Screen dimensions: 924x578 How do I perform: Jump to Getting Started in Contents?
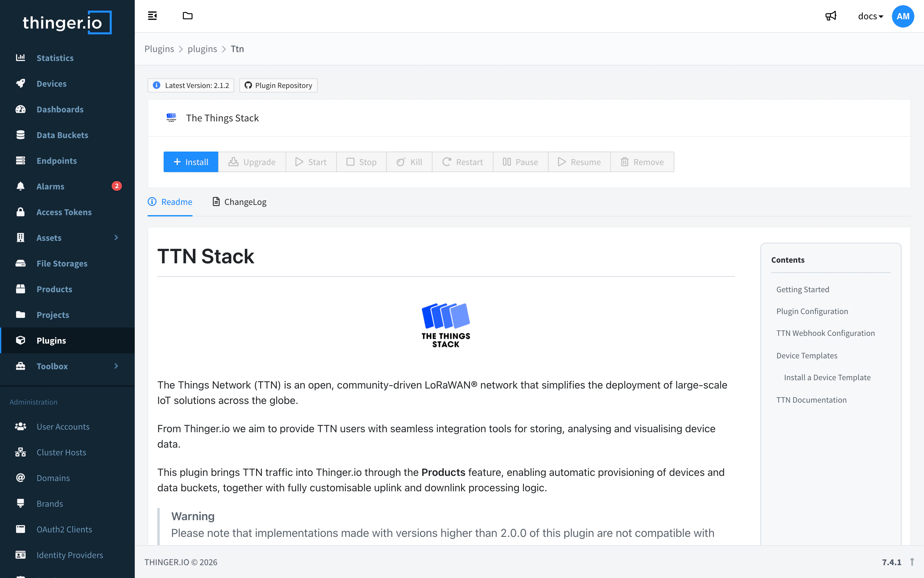[x=803, y=289]
